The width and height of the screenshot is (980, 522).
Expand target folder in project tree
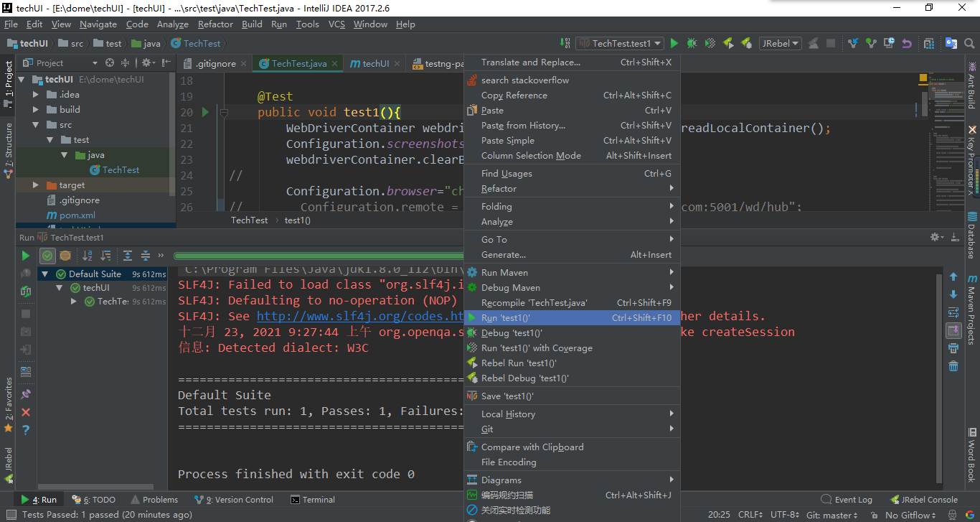pos(36,185)
